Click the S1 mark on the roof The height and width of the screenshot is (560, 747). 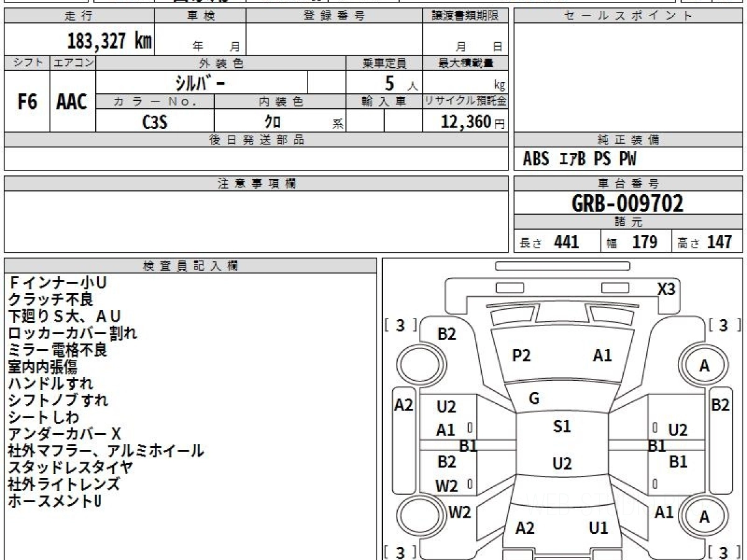[x=561, y=427]
